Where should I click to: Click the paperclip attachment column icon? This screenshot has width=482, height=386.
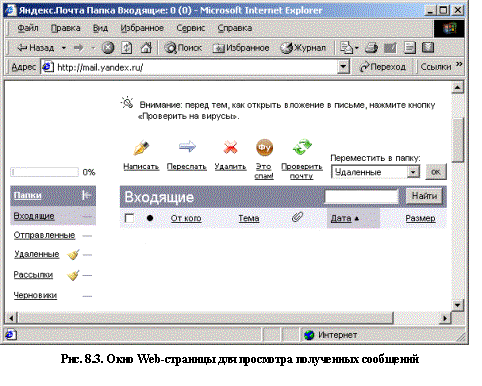(x=297, y=217)
